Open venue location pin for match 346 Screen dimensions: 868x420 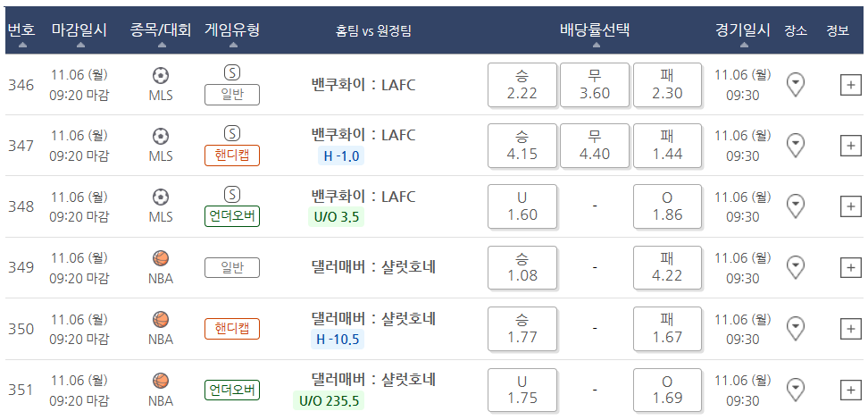click(796, 85)
